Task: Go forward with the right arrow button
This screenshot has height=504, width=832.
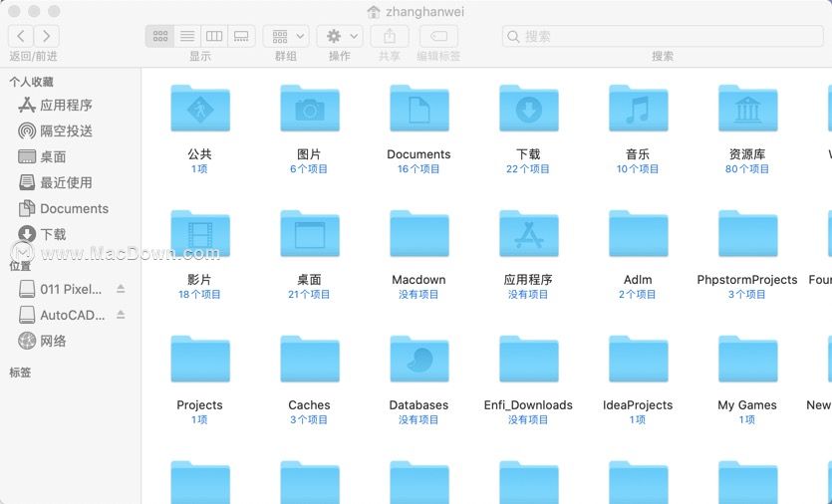Action: tap(47, 36)
